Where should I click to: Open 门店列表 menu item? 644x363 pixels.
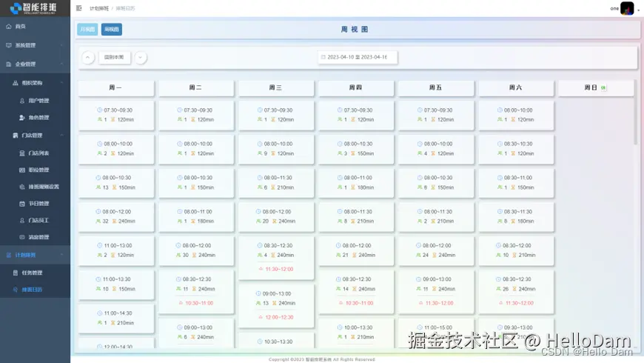tap(35, 153)
